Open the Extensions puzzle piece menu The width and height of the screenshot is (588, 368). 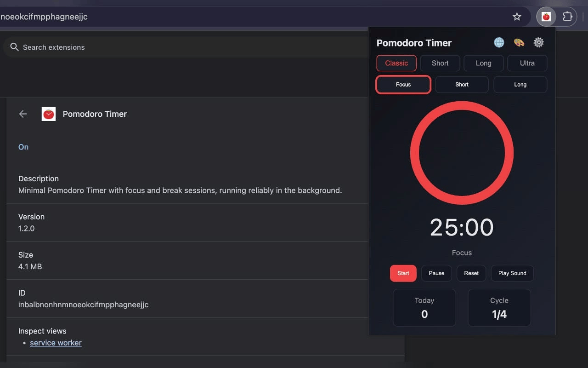(567, 17)
